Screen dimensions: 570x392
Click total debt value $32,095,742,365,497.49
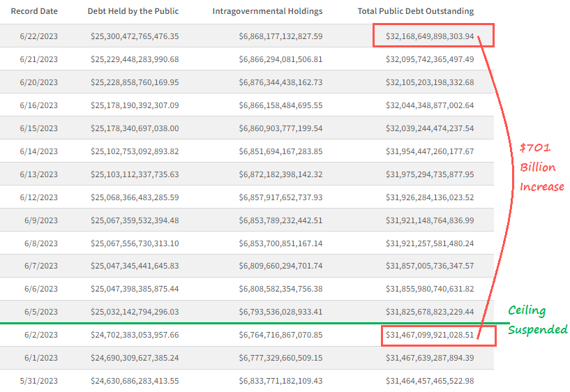pos(430,59)
